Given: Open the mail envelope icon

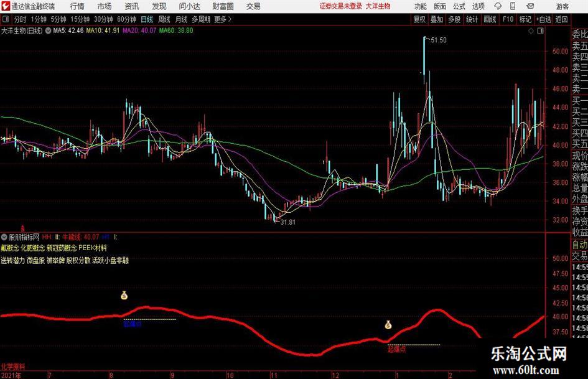Looking at the screenshot, I should (530, 6).
